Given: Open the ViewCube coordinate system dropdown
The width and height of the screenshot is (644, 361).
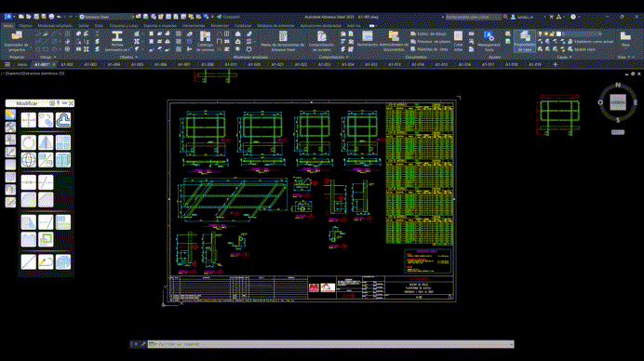Looking at the screenshot, I should [x=618, y=132].
